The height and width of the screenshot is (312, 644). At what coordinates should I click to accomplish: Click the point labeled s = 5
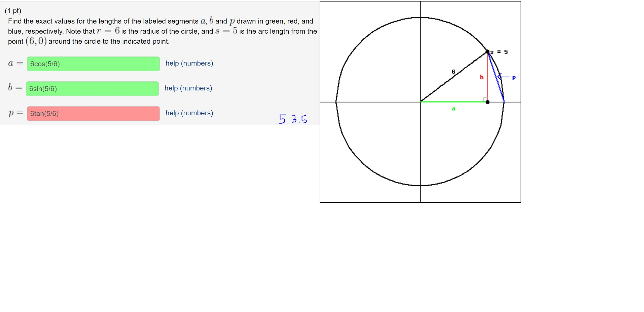pos(488,52)
